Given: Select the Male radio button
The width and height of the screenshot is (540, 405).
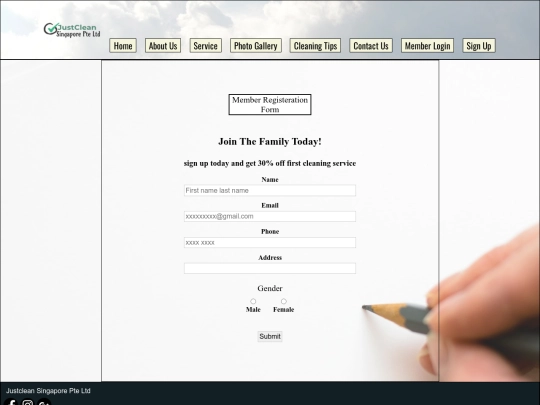Looking at the screenshot, I should 253,301.
